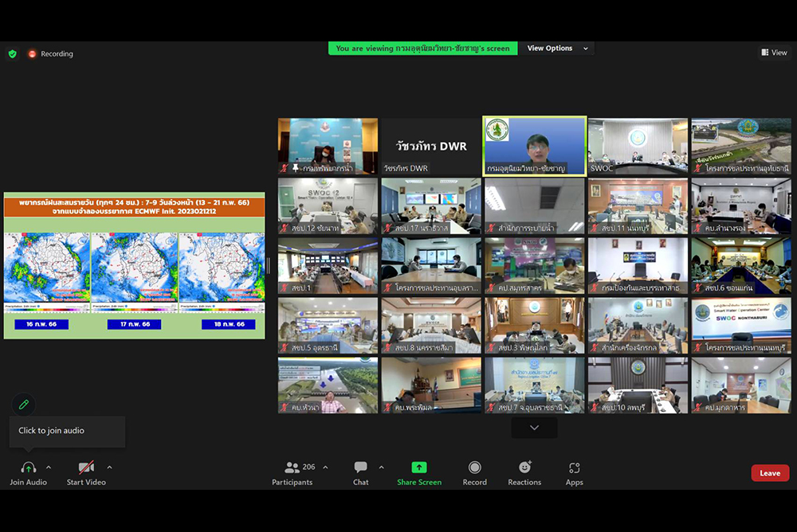Select the SWOC participant video tile
797x532 pixels.
click(x=638, y=147)
